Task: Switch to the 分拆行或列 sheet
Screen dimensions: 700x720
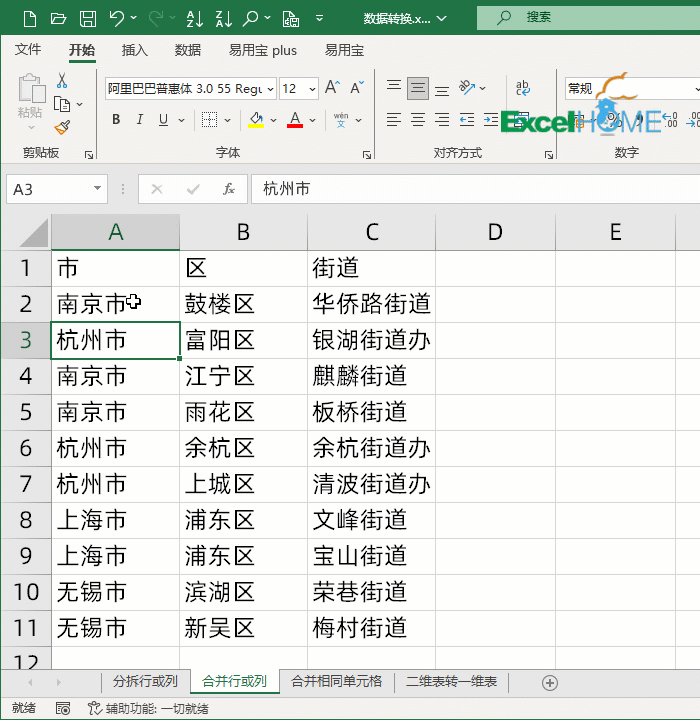Action: [145, 681]
